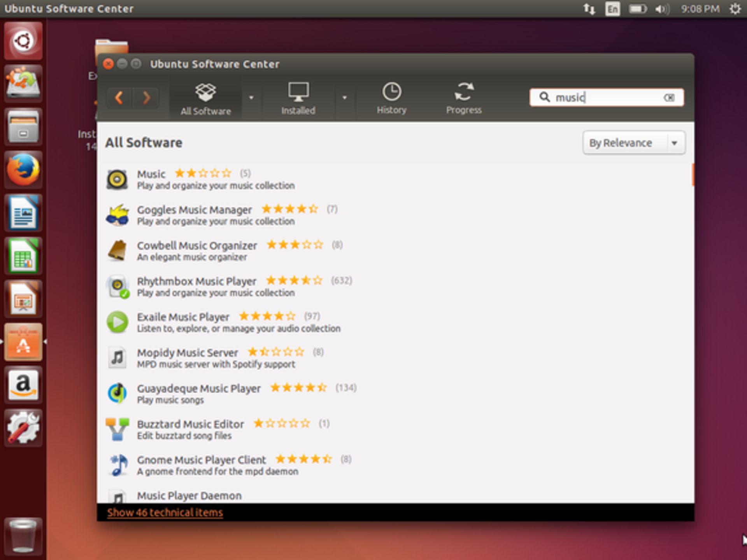Open the History view

click(391, 99)
